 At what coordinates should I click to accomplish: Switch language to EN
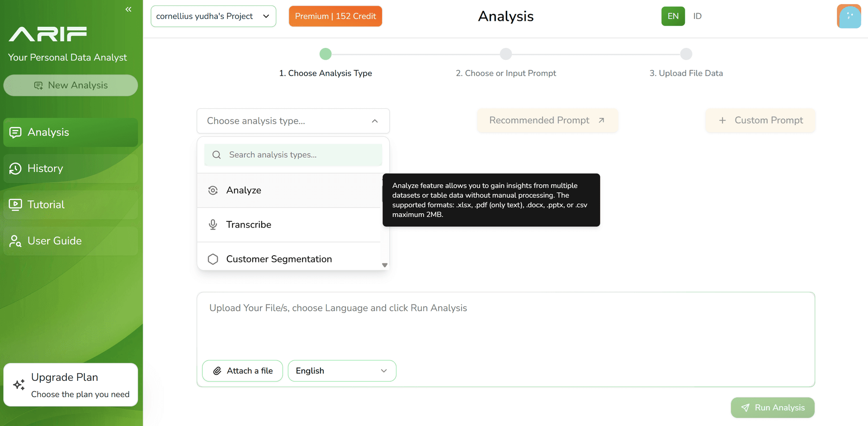(673, 16)
